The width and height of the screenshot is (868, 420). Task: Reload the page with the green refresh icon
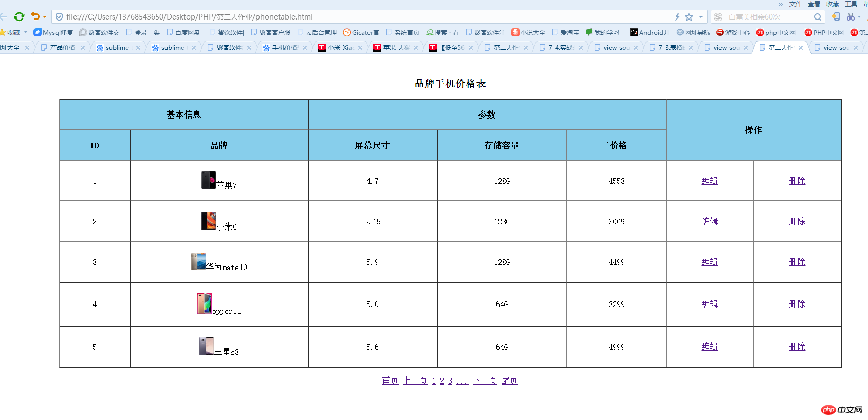pyautogui.click(x=19, y=16)
